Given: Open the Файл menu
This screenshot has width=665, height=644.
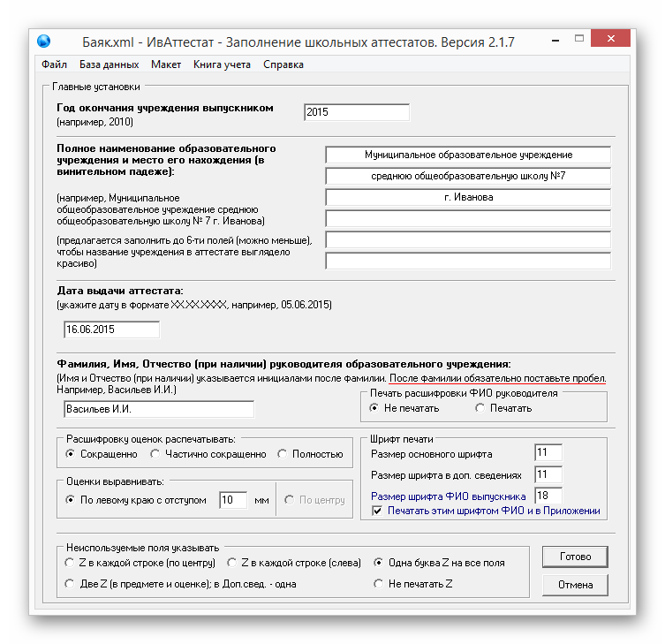Looking at the screenshot, I should [x=54, y=64].
